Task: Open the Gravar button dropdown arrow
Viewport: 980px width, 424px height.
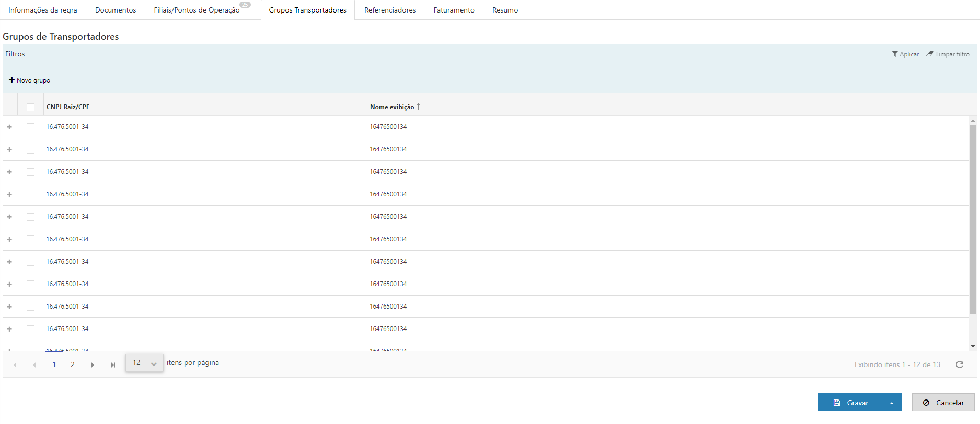Action: pos(892,403)
